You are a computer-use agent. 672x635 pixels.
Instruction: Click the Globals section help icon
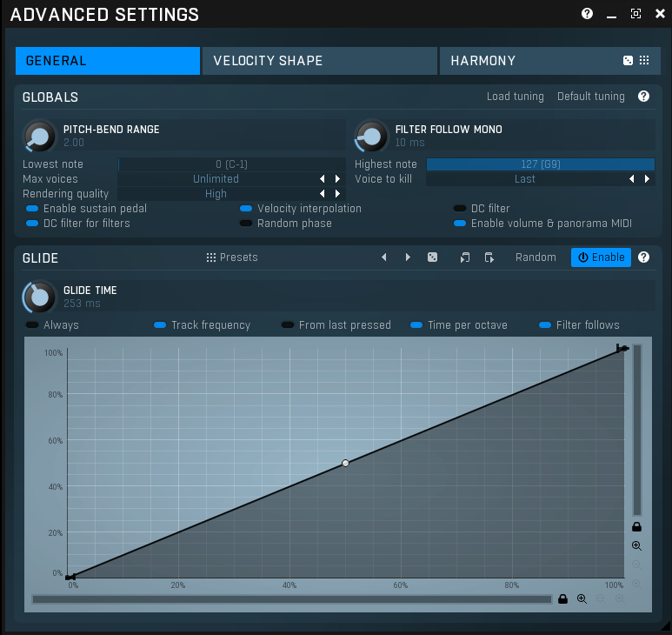pos(644,97)
